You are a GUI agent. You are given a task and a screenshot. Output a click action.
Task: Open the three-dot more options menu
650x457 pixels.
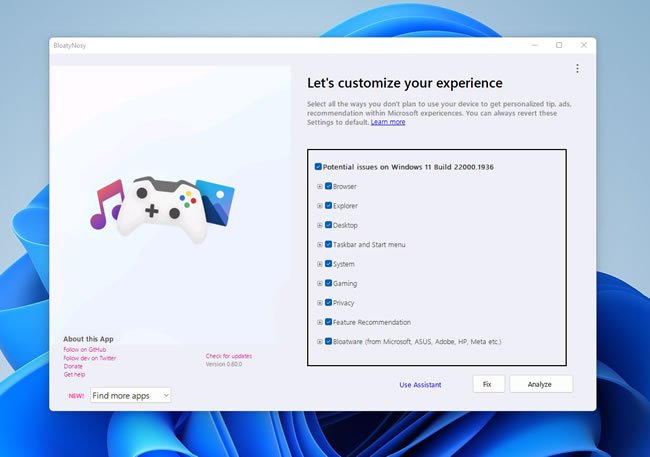(x=577, y=69)
